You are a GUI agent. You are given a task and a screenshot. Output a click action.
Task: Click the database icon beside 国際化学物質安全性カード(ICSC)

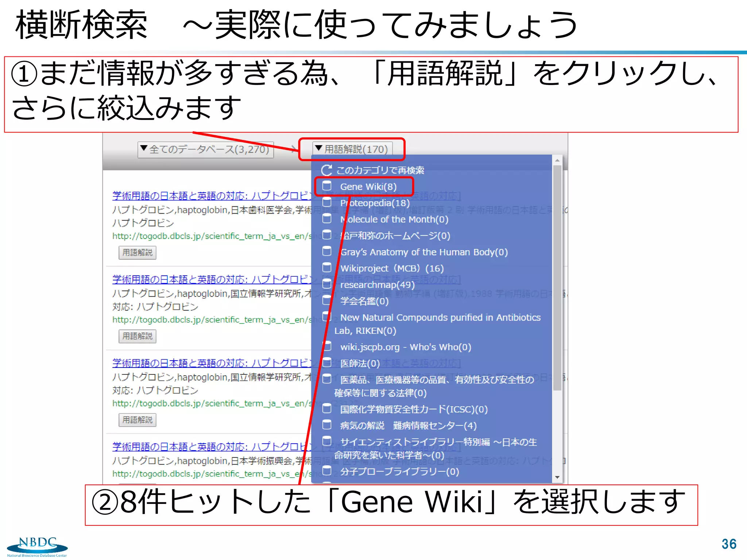coord(327,408)
